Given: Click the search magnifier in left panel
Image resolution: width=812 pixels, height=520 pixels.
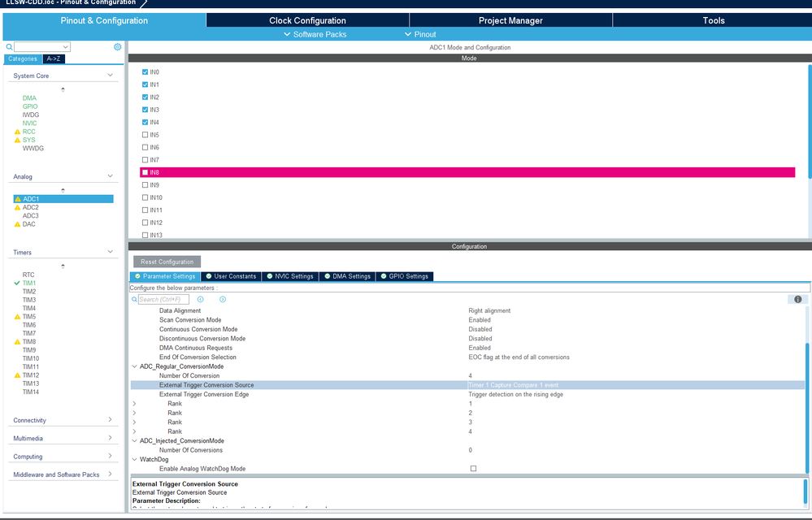Looking at the screenshot, I should [9, 47].
